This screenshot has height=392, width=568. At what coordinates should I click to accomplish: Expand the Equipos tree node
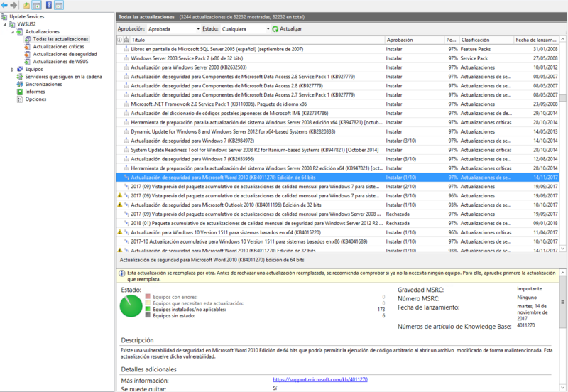(12, 70)
